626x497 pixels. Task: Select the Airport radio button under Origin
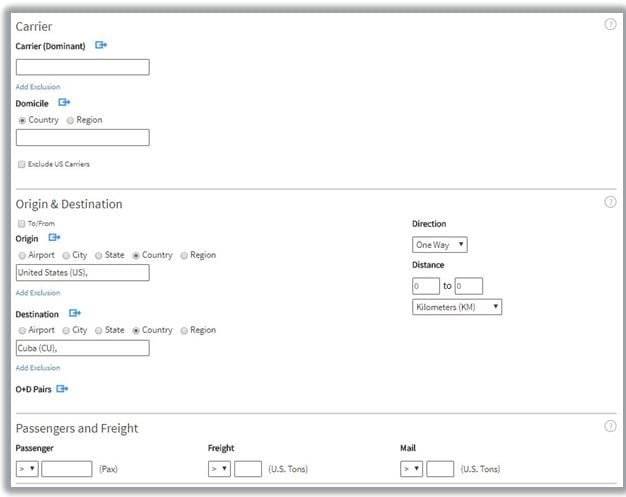click(x=21, y=255)
